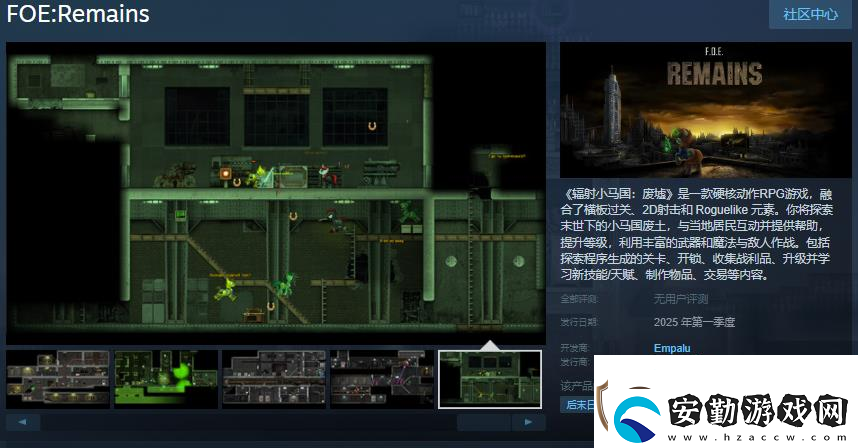
Task: Open the 社区中心 community hub button
Action: [x=810, y=14]
